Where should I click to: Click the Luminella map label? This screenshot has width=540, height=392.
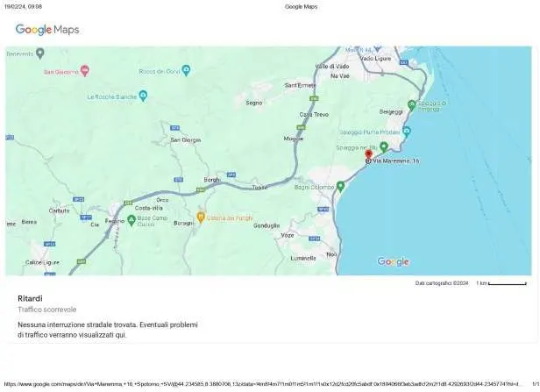[x=303, y=258]
